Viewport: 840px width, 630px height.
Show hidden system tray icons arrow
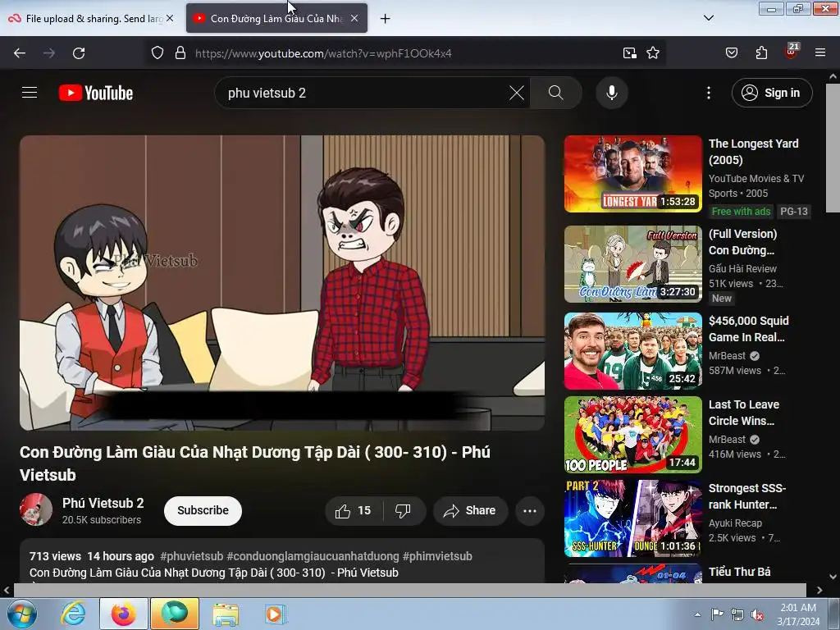(697, 614)
